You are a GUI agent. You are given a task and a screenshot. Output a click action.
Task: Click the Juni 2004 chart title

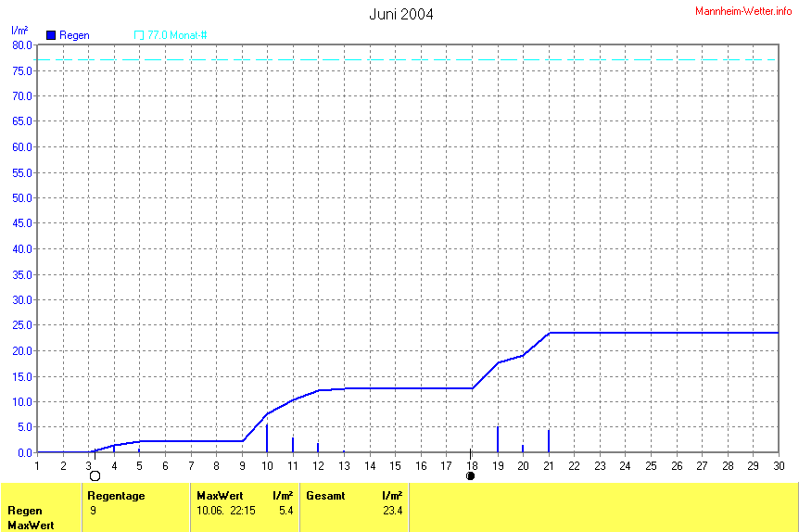point(400,14)
